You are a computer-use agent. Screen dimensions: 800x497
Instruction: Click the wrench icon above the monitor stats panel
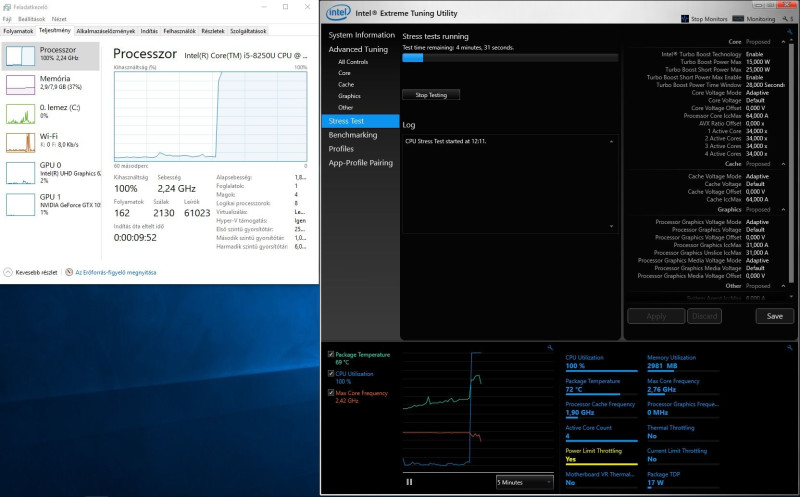[790, 347]
